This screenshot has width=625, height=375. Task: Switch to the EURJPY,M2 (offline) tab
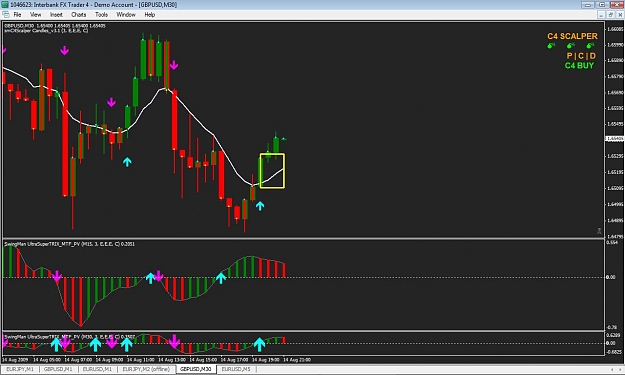pos(146,369)
